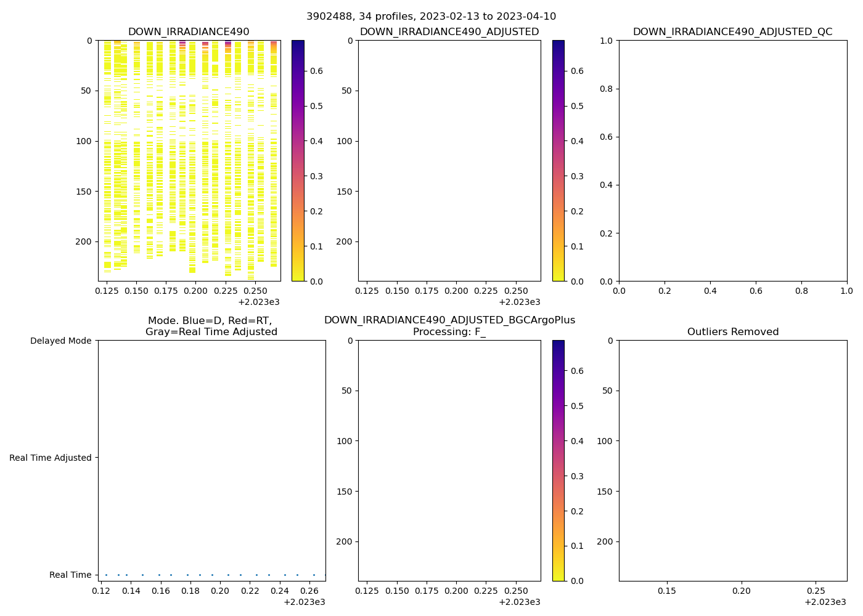Click the colorbar beside the BGCArgoPlus plot

[558, 460]
